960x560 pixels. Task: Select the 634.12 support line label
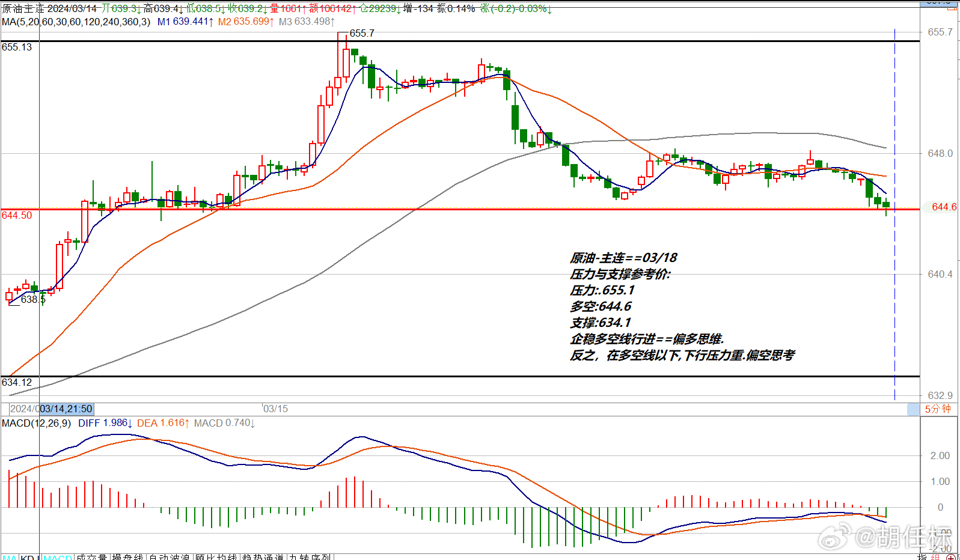click(17, 382)
